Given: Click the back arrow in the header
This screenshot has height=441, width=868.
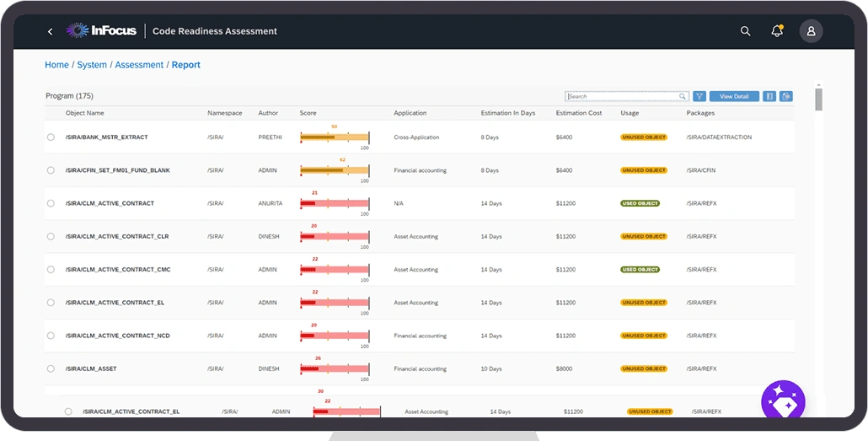Looking at the screenshot, I should (50, 32).
